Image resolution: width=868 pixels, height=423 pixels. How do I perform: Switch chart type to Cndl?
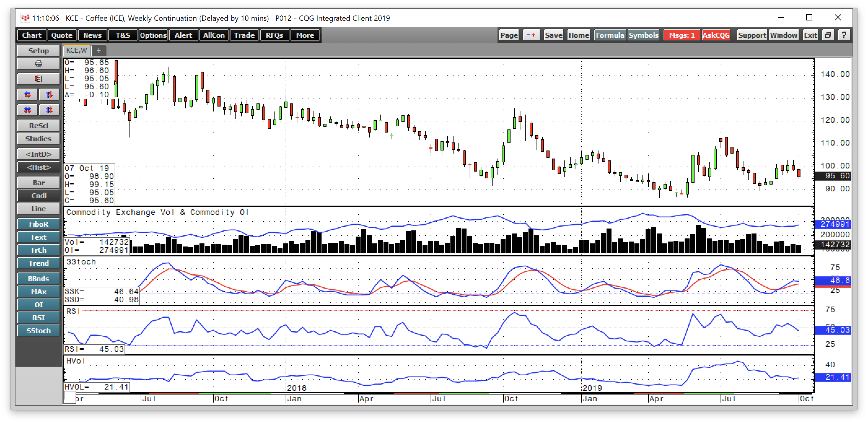(x=38, y=196)
